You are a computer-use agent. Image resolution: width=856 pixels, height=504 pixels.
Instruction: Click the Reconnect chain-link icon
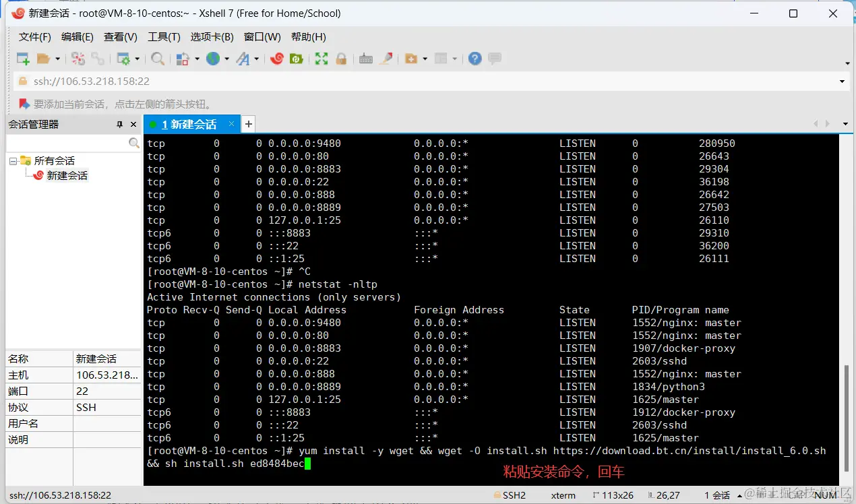click(98, 59)
